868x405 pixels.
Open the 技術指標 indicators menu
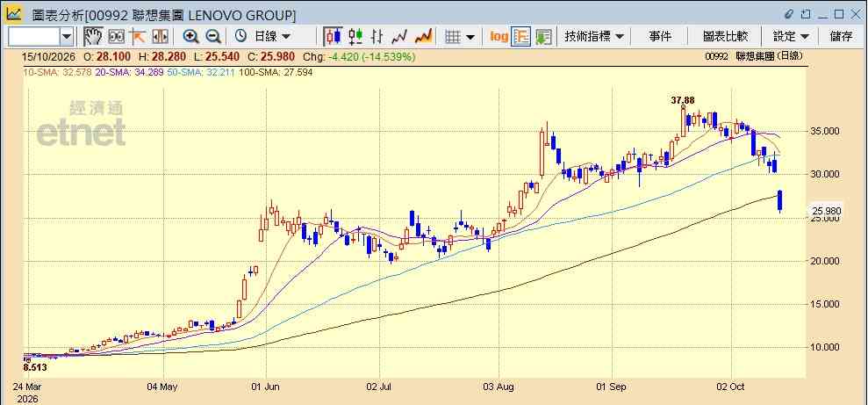coord(594,37)
